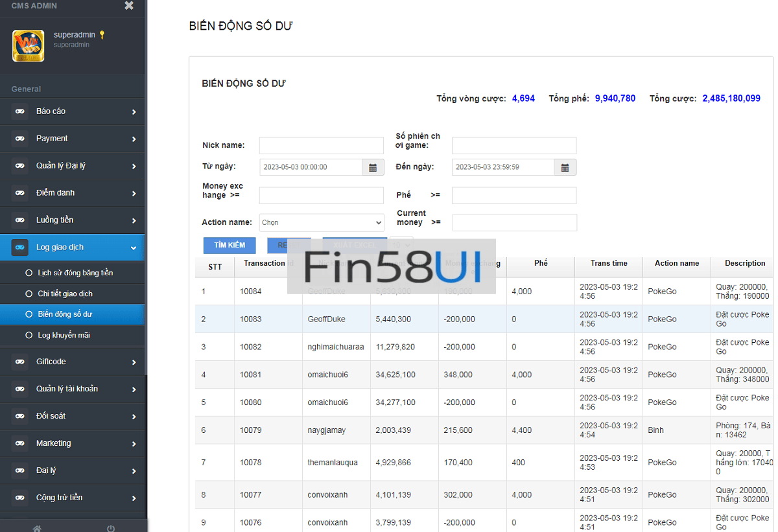Click the key icon next to superadmin
Screen dimensions: 778x532
[x=102, y=35]
